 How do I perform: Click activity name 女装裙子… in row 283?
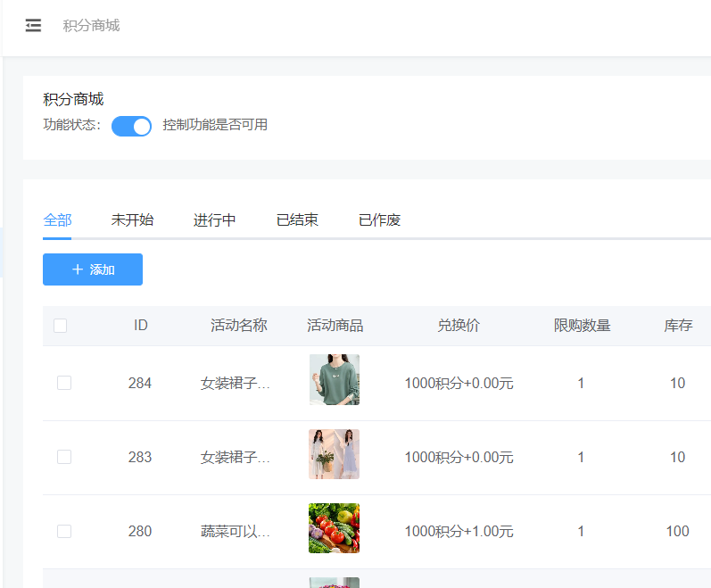pos(236,457)
